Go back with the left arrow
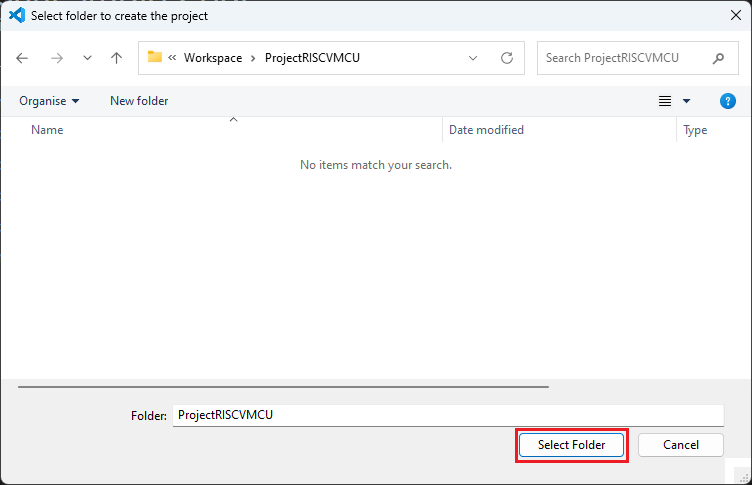 pyautogui.click(x=22, y=58)
